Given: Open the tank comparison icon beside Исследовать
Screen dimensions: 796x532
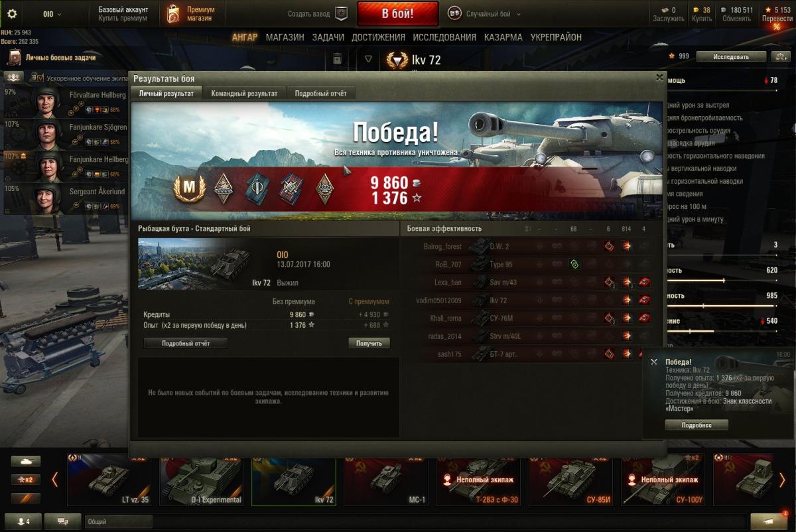Looking at the screenshot, I should (778, 56).
